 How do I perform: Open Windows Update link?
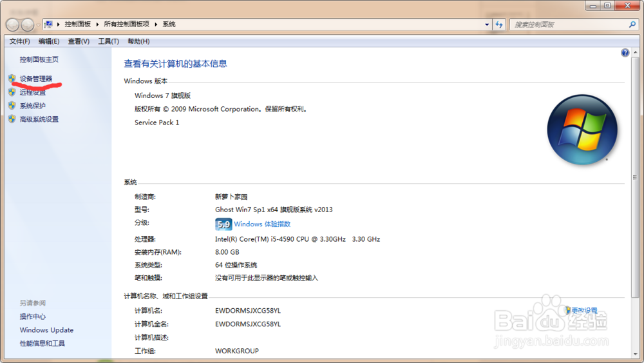[46, 330]
